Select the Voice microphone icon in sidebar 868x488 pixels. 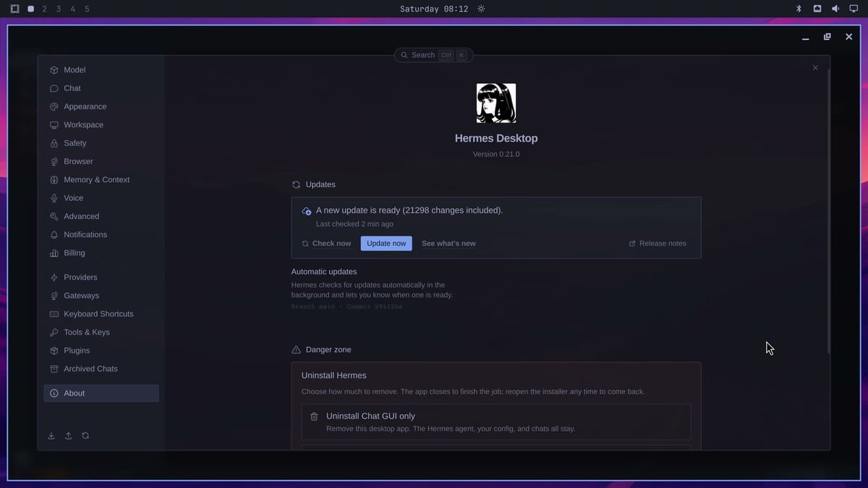point(54,198)
